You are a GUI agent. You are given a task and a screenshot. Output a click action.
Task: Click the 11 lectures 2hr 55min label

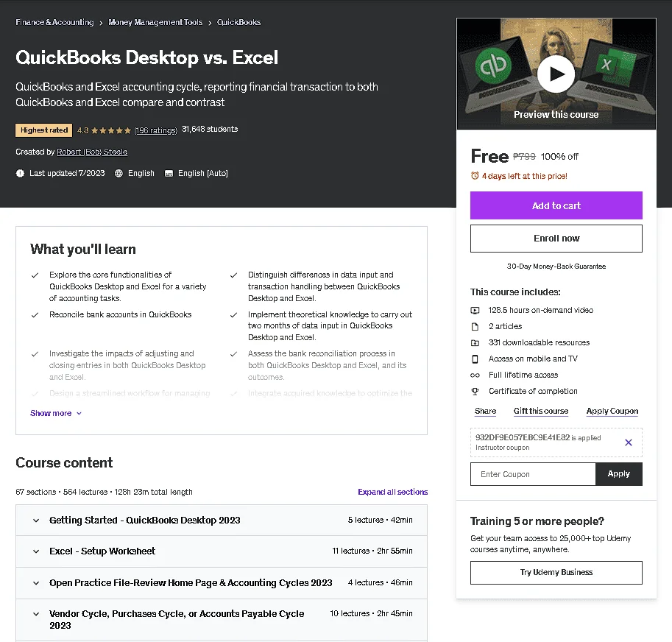click(372, 551)
